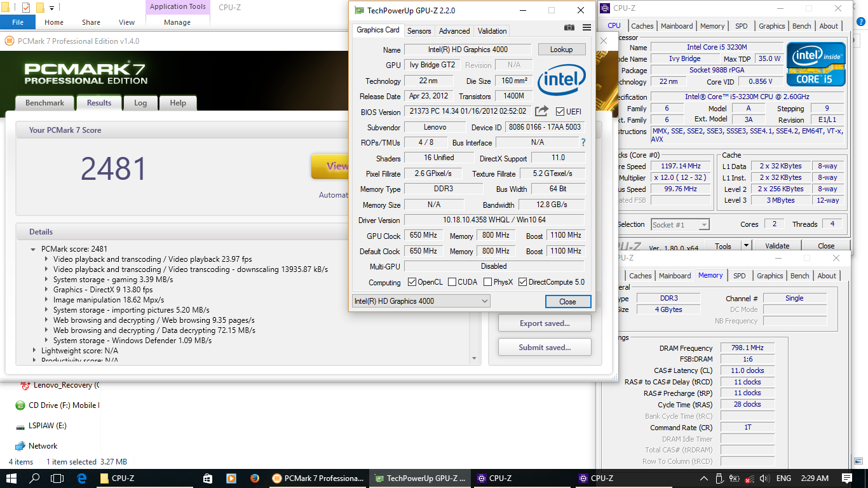Launch Microsoft Edge from the taskbar
The width and height of the screenshot is (868, 488).
pyautogui.click(x=81, y=478)
